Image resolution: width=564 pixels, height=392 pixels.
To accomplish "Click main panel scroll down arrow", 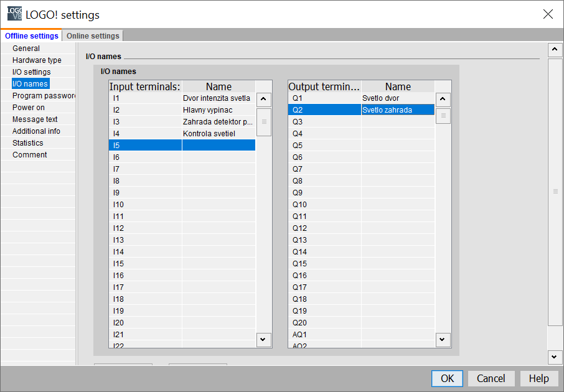I will click(x=555, y=357).
